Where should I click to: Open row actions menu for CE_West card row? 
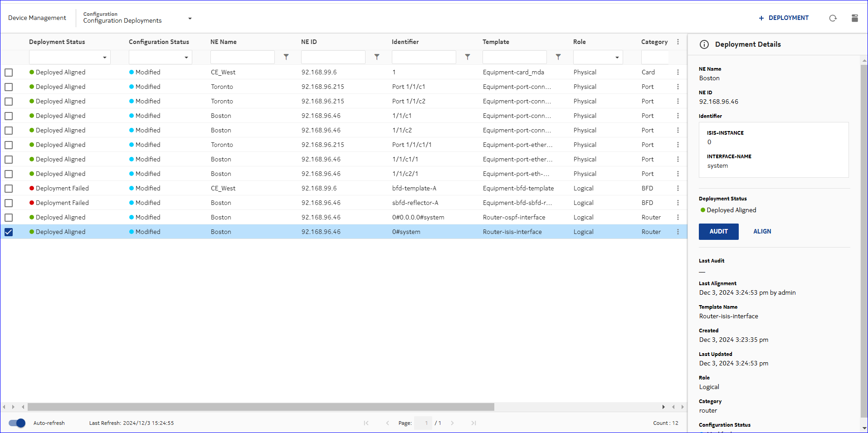coord(678,72)
